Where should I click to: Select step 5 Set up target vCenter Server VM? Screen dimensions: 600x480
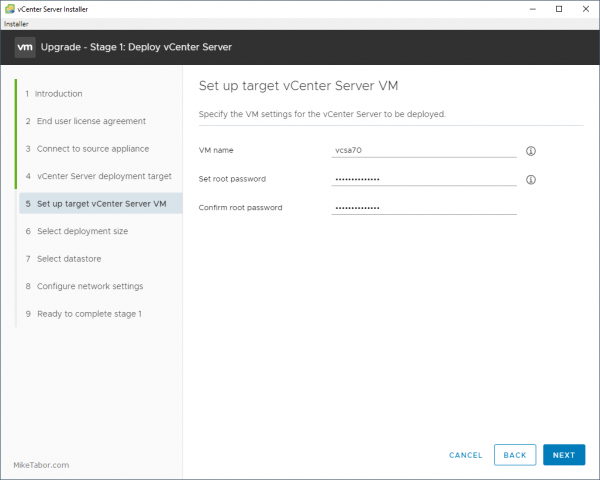coord(101,203)
